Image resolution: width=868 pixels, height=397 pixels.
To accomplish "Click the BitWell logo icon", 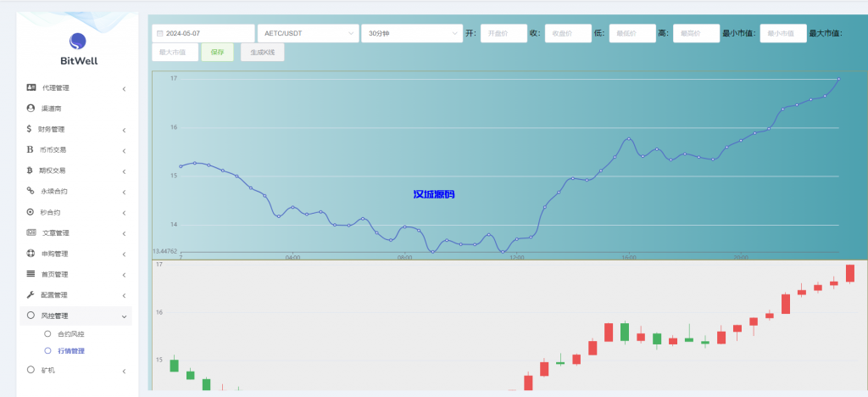I will pos(77,41).
